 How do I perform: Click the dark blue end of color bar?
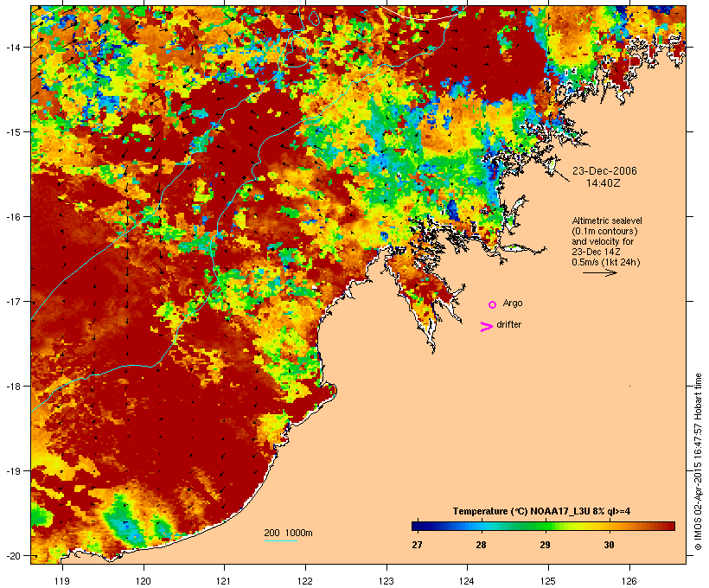[x=415, y=526]
